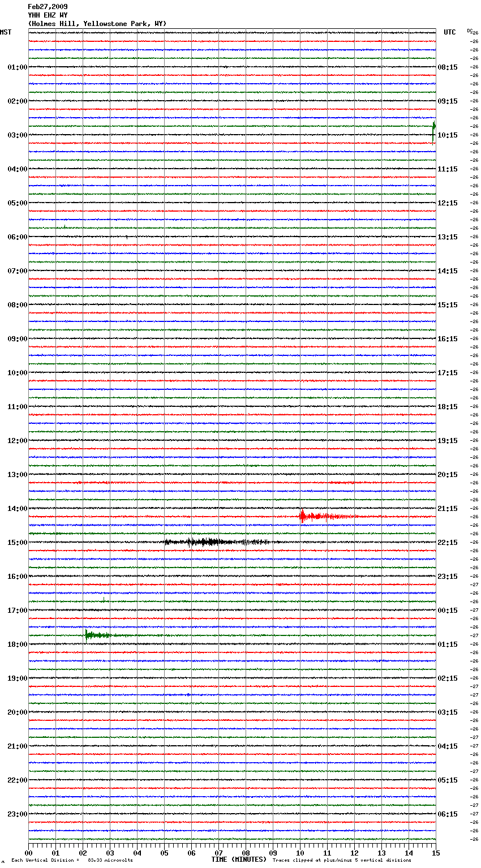Click the red earthquake burst on the 14:15 trace

tap(328, 516)
